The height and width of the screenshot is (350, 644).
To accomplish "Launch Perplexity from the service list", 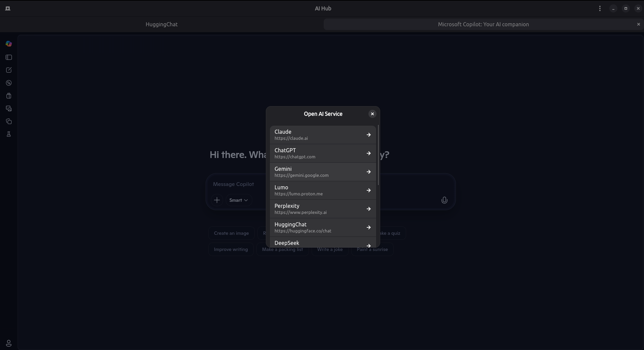I will [322, 209].
